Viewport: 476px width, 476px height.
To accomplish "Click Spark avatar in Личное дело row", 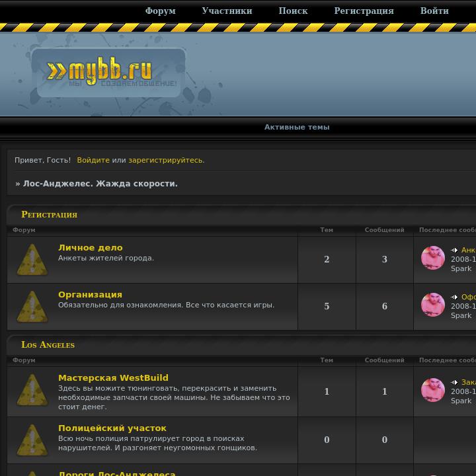I will tap(433, 258).
